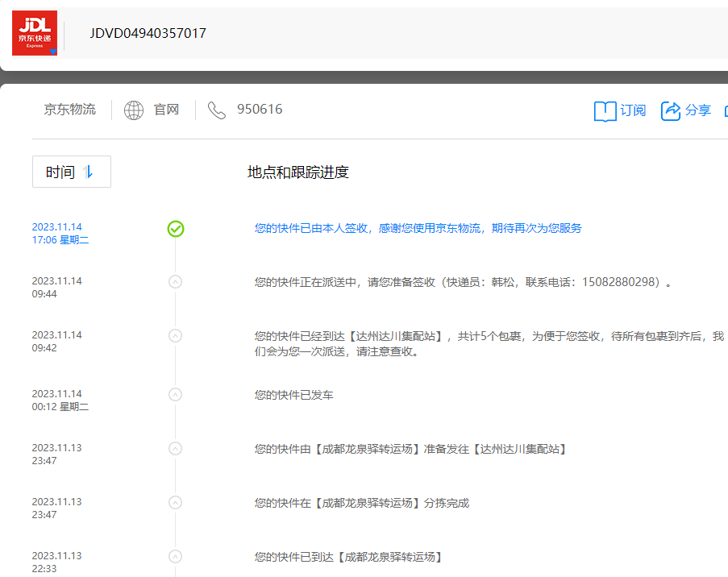The width and height of the screenshot is (728, 577).
Task: Click the 17:06 星期二 timestamp
Action: [x=60, y=240]
